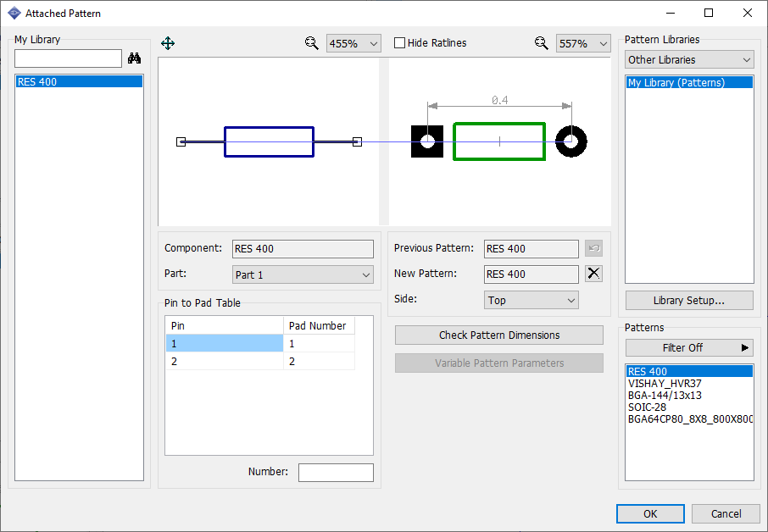
Task: Open the 455% zoom dropdown
Action: (353, 43)
